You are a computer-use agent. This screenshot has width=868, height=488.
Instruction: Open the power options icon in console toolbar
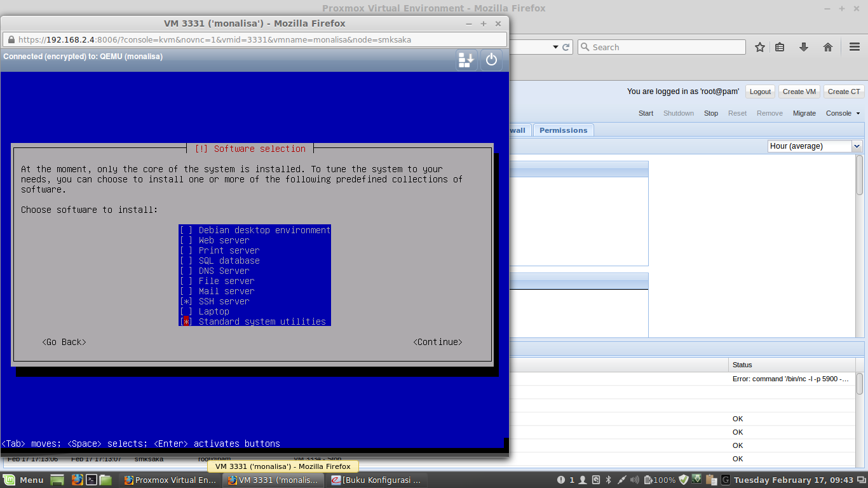tap(491, 60)
